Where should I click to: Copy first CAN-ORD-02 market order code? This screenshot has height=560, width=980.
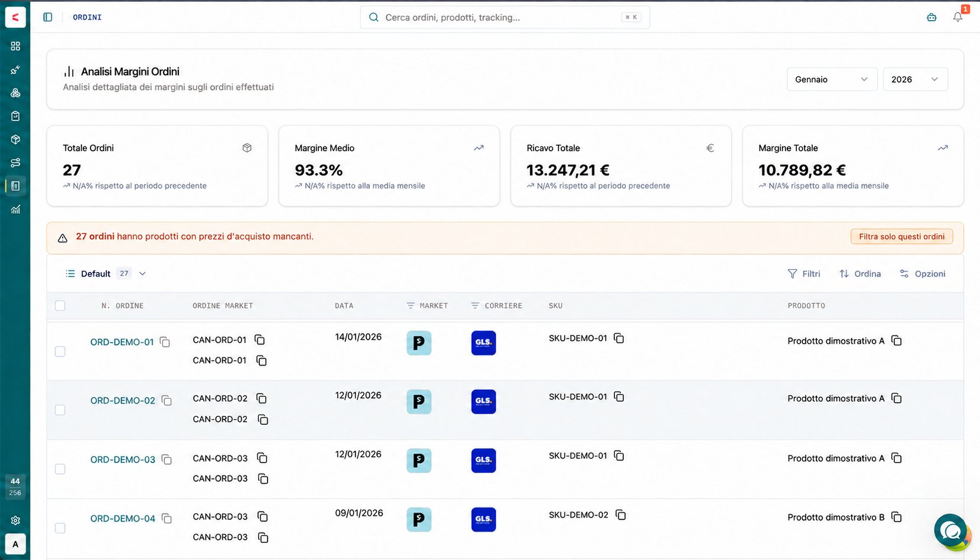(261, 398)
